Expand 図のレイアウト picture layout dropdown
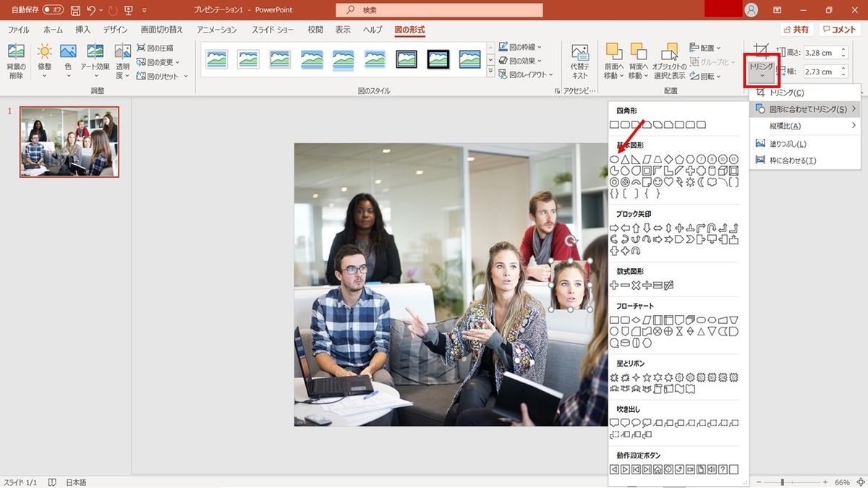The image size is (868, 488). [x=525, y=74]
